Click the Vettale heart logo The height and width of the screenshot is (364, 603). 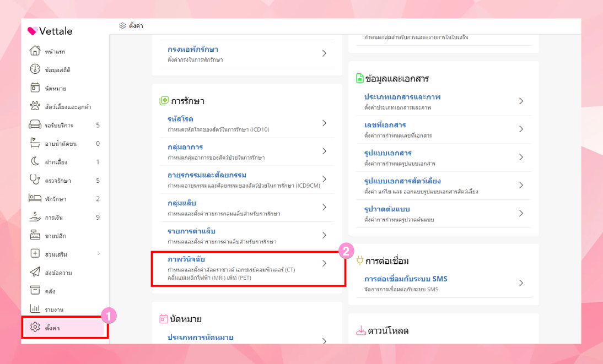coord(33,31)
